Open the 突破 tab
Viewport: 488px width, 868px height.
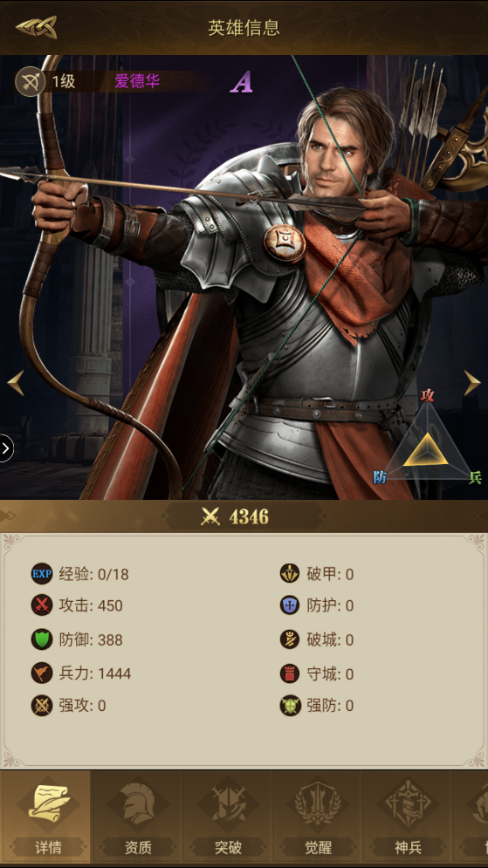pyautogui.click(x=228, y=816)
